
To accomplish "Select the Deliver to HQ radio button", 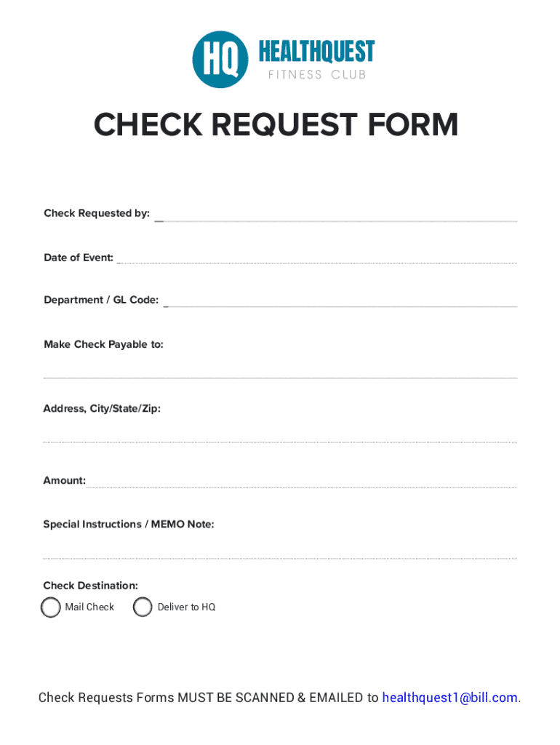I will tap(143, 607).
